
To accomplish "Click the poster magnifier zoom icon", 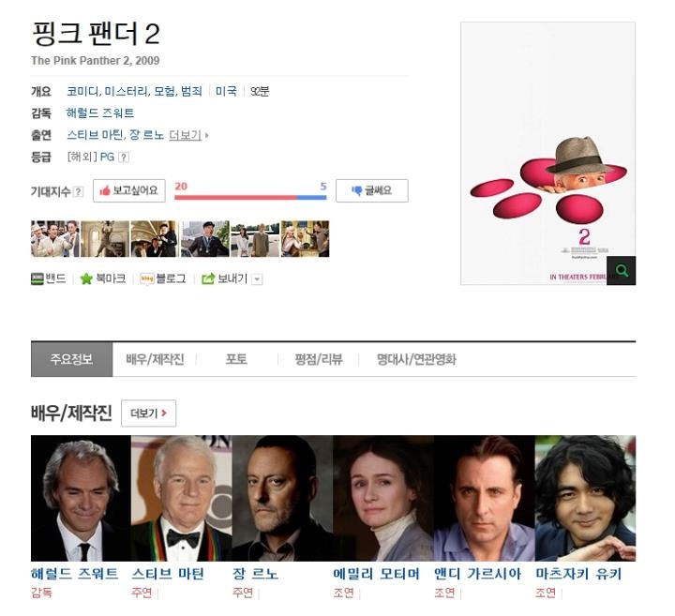I will coord(621,270).
